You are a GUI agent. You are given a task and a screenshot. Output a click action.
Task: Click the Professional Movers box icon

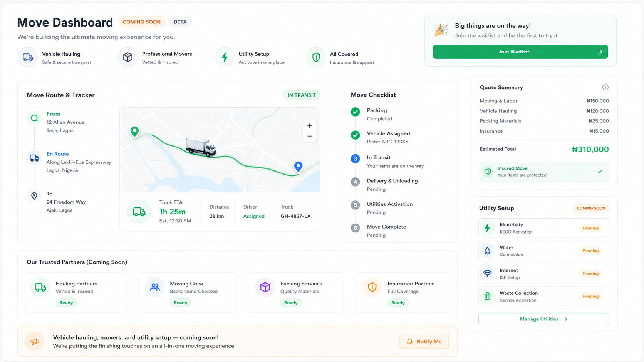128,57
